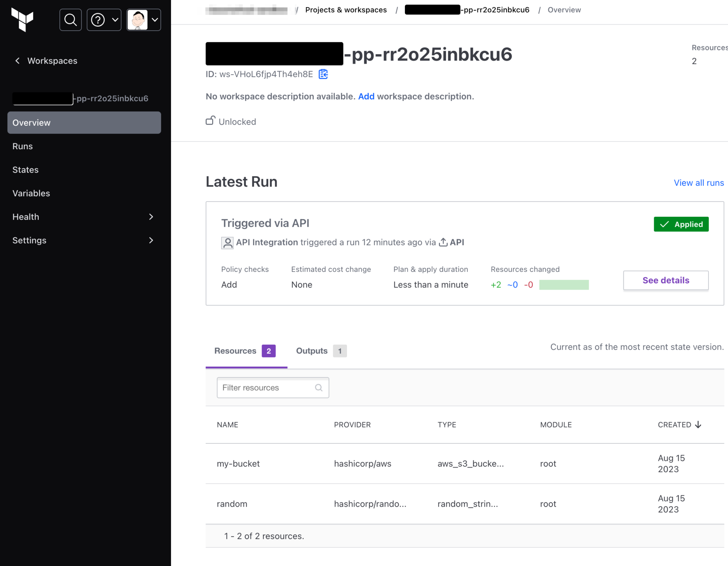Screen dimensions: 728x566
Task: Click the help question mark icon
Action: [x=98, y=20]
